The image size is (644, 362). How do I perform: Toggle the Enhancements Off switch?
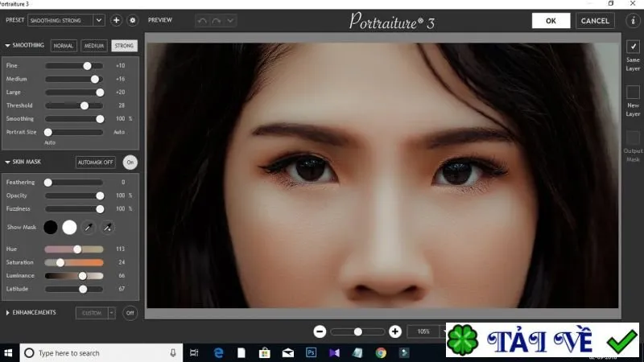tap(130, 313)
